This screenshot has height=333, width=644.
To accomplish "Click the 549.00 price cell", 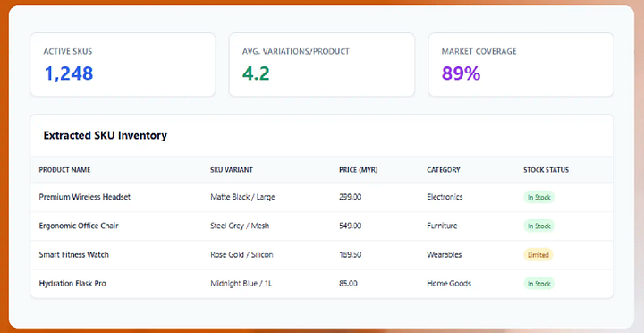I will point(350,226).
